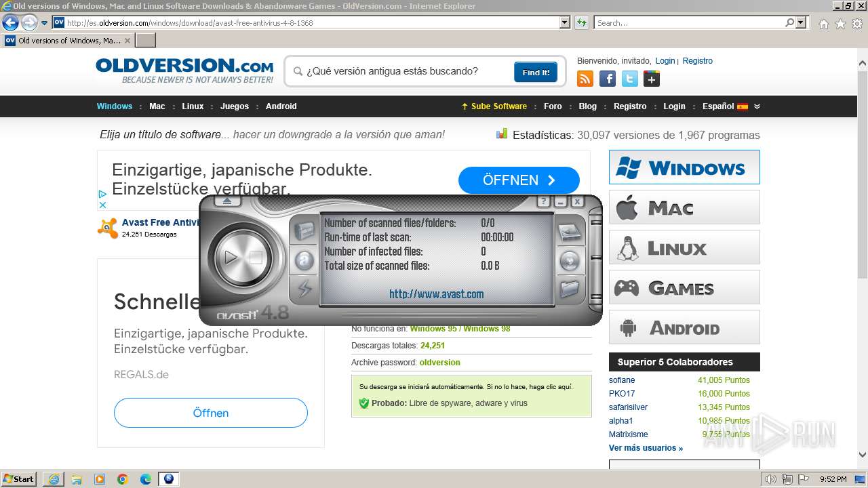Click IE forward navigation button
This screenshot has height=488, width=868.
(29, 22)
